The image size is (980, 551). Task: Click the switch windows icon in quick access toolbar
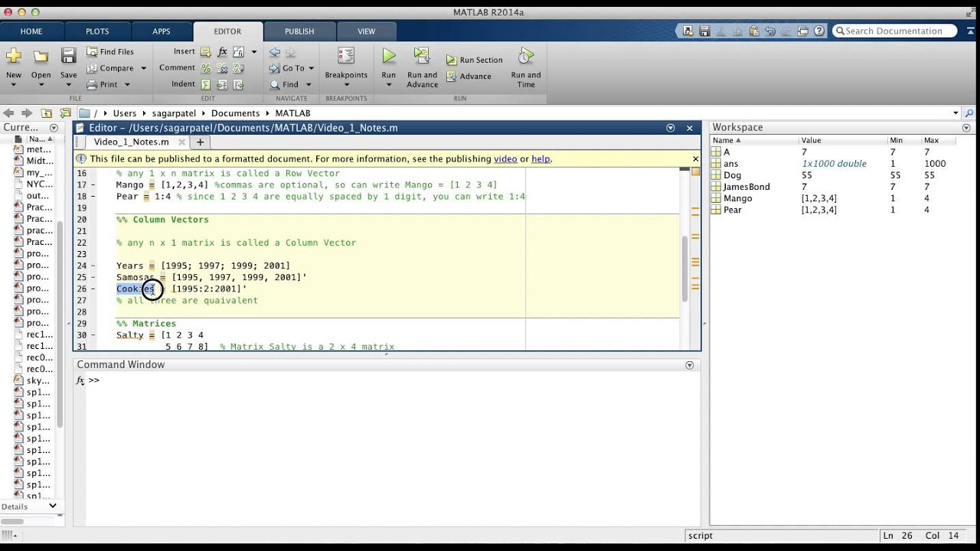pyautogui.click(x=802, y=31)
